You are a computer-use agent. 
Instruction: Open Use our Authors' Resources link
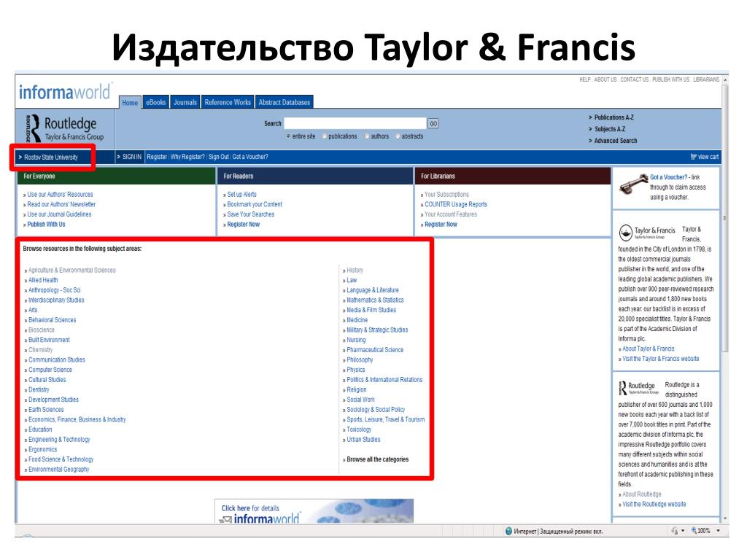coord(60,194)
